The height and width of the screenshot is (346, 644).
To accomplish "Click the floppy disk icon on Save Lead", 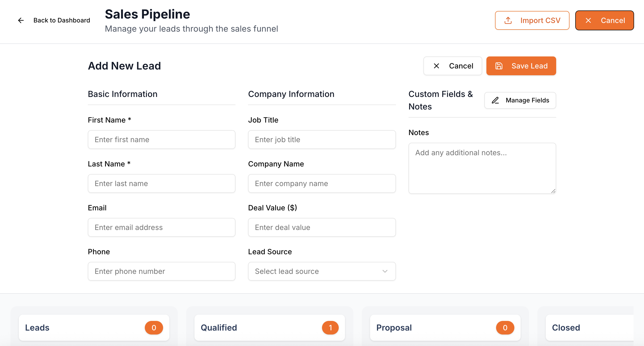I will click(499, 66).
